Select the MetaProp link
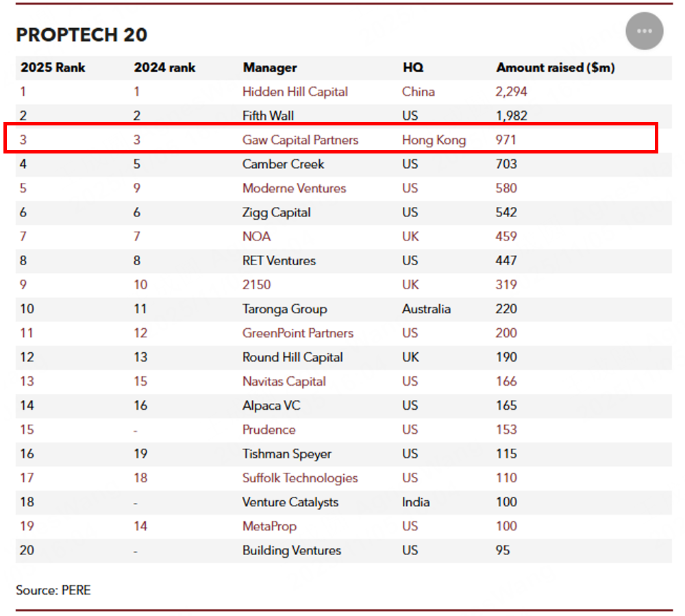The width and height of the screenshot is (685, 616). pos(271,526)
